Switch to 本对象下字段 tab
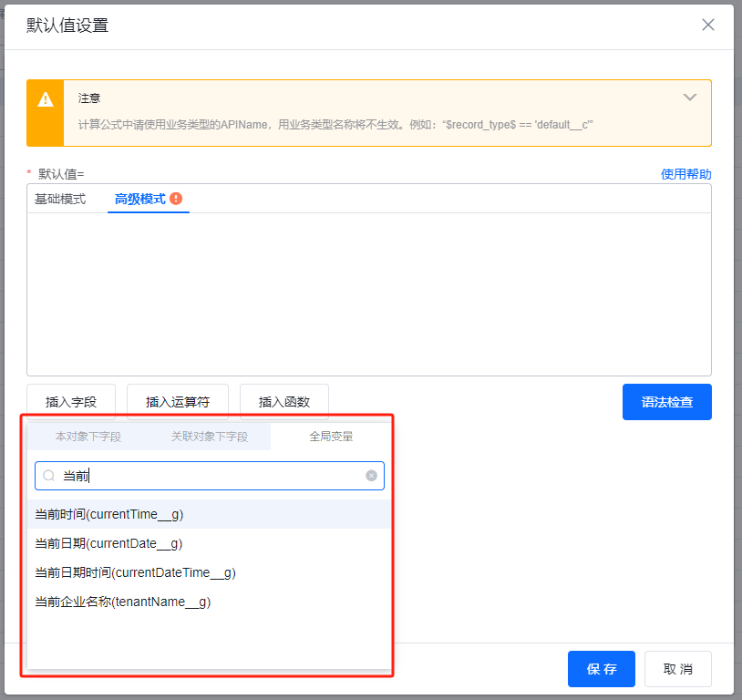The width and height of the screenshot is (742, 700). [x=88, y=437]
